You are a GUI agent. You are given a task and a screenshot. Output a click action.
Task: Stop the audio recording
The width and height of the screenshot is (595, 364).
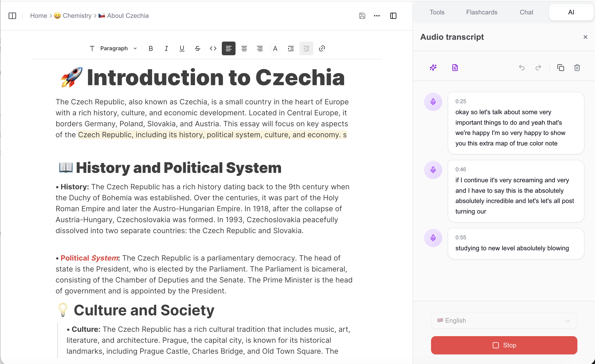[x=504, y=345]
